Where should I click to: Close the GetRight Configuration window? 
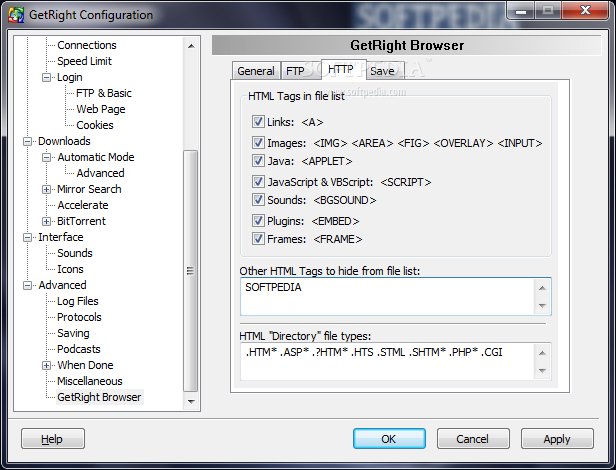(585, 10)
